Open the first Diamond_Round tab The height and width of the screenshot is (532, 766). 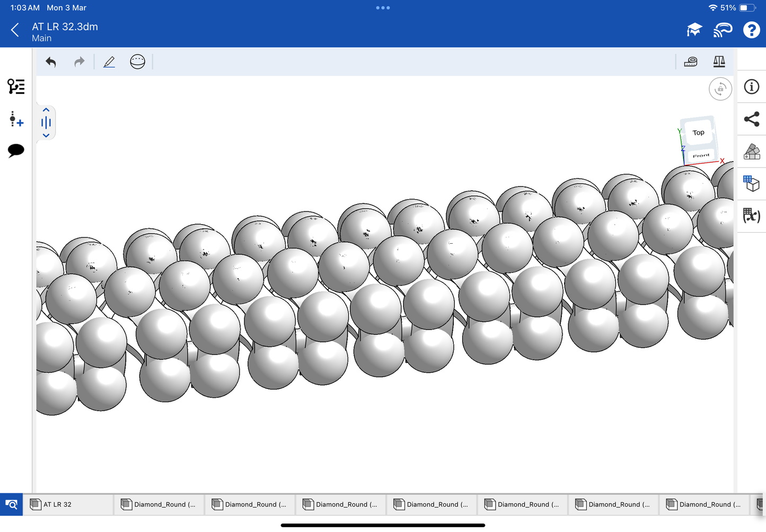159,504
